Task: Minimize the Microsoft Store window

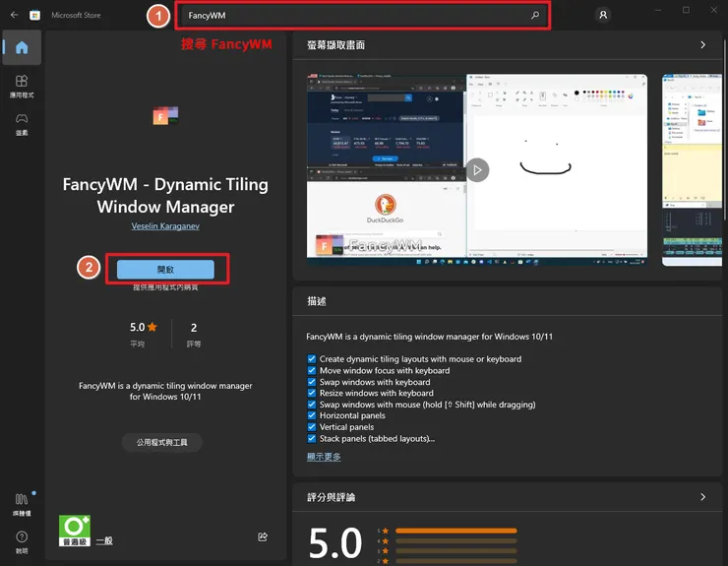Action: pos(658,10)
